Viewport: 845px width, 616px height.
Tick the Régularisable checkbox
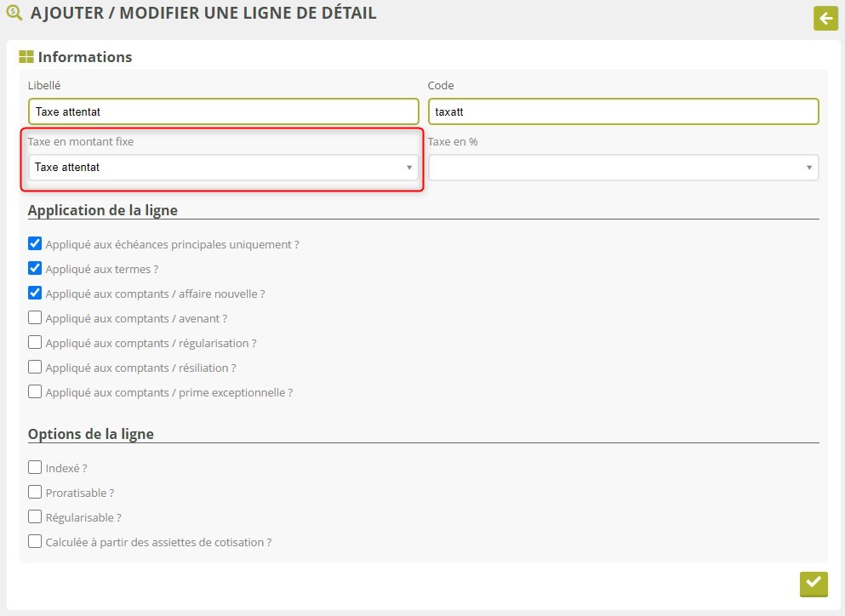tap(35, 517)
